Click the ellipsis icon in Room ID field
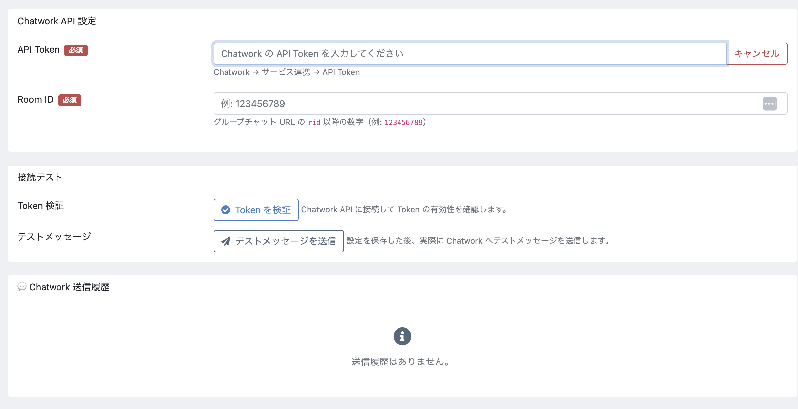 770,104
